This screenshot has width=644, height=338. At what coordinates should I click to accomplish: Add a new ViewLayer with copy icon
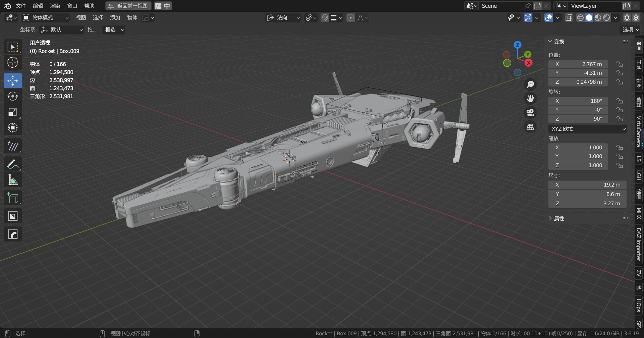point(626,6)
